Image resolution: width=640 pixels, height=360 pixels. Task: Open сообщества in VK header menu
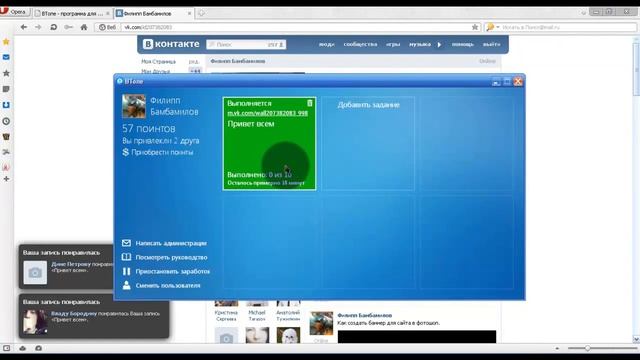[x=360, y=44]
